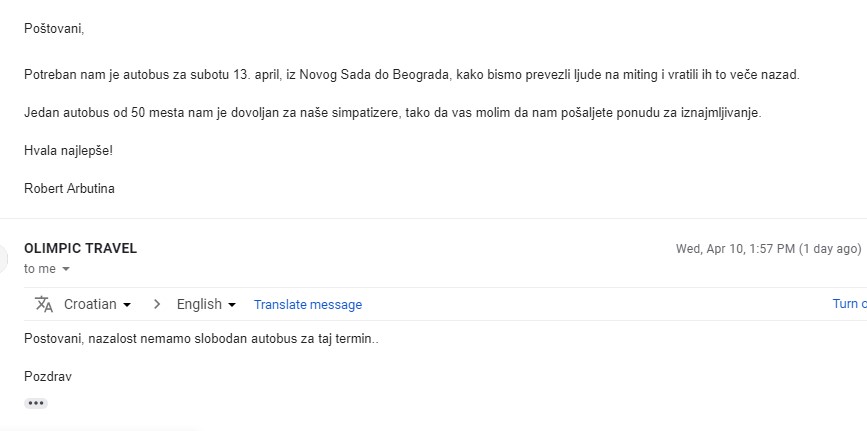The width and height of the screenshot is (867, 431).
Task: Click the Translate message link
Action: pyautogui.click(x=308, y=305)
